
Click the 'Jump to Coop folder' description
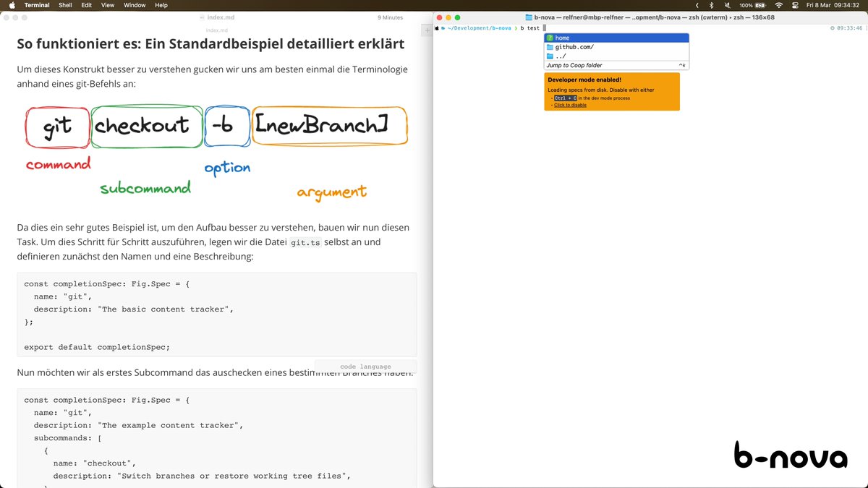click(x=574, y=65)
